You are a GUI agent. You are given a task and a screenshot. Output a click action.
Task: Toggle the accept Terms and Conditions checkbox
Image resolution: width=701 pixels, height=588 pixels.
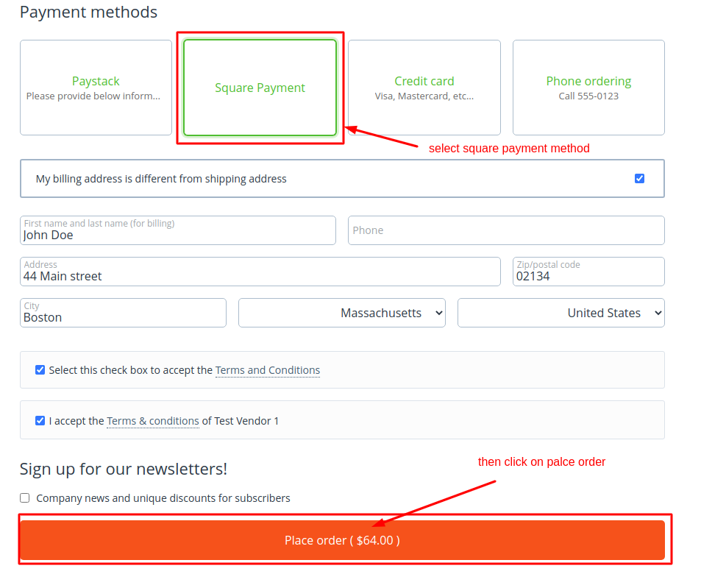tap(40, 370)
